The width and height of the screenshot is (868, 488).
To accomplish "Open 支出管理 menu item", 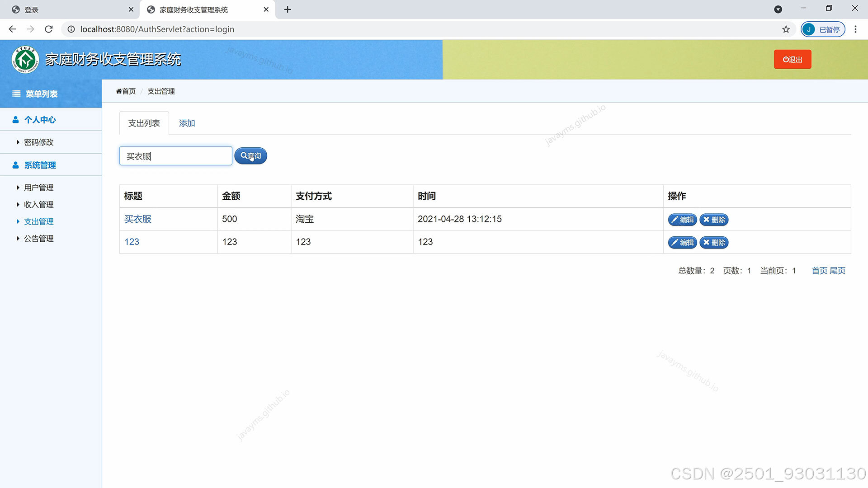I will coord(38,222).
